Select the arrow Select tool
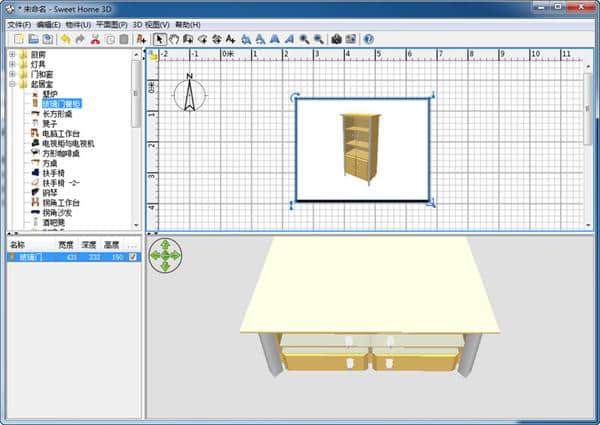Image resolution: width=600 pixels, height=425 pixels. [159, 38]
